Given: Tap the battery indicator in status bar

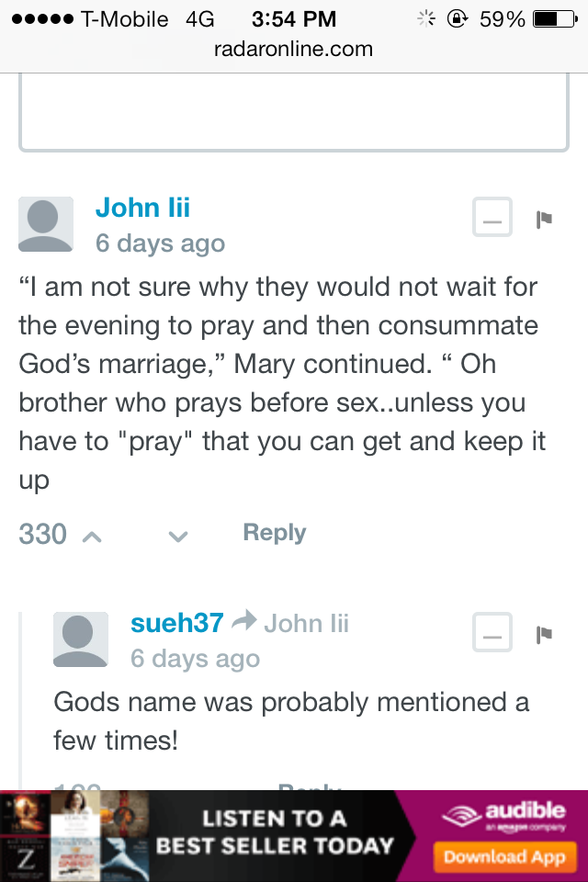Looking at the screenshot, I should (555, 19).
